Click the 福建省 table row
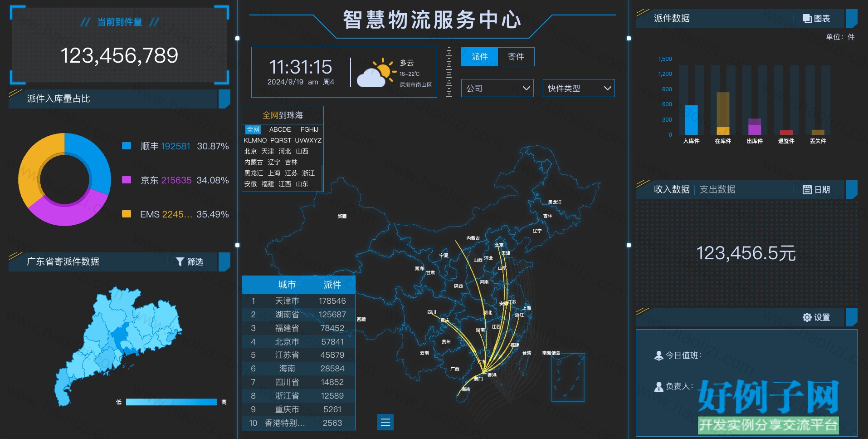868x439 pixels. click(x=298, y=328)
